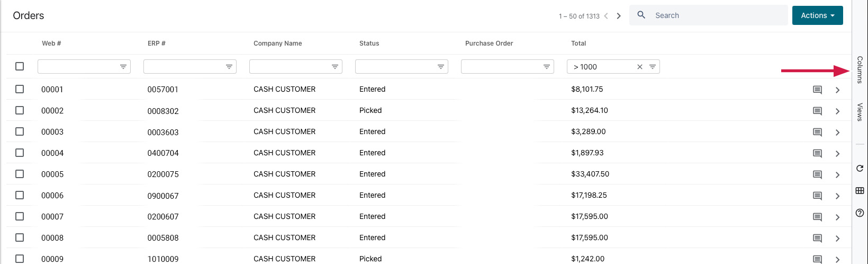868x264 pixels.
Task: Go to previous page of orders
Action: 606,16
